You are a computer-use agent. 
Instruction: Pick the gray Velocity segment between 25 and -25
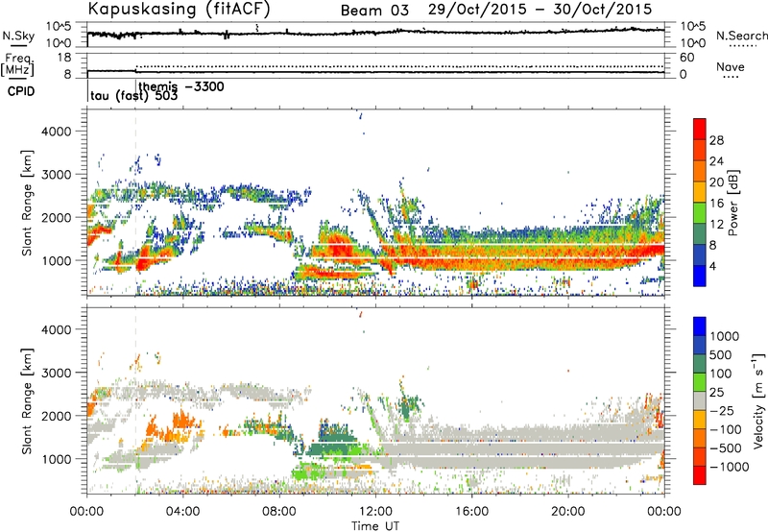700,400
